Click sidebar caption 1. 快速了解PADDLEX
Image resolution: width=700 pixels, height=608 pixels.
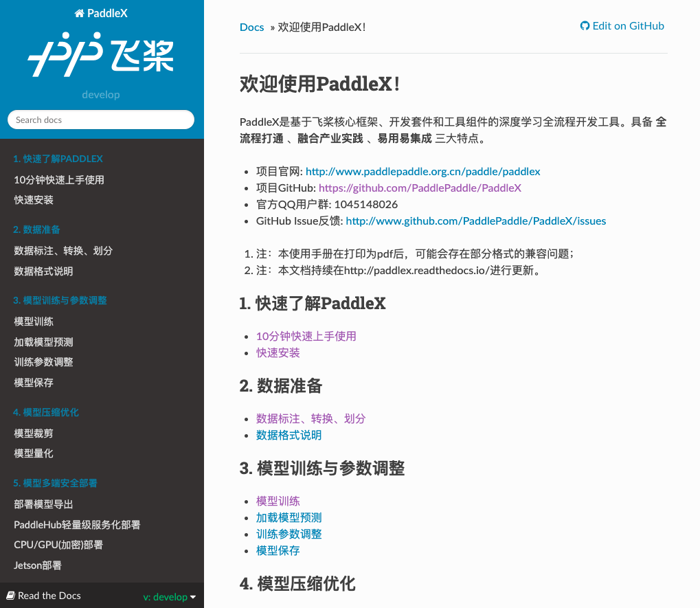(58, 159)
